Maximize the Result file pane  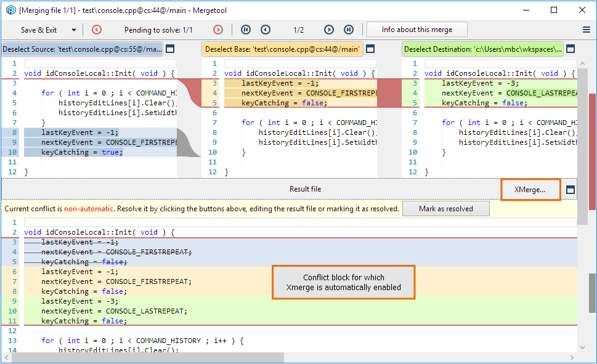pyautogui.click(x=571, y=190)
